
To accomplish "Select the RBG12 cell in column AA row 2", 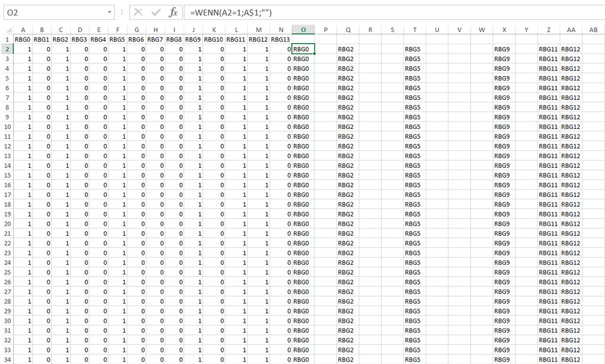I will pyautogui.click(x=570, y=49).
